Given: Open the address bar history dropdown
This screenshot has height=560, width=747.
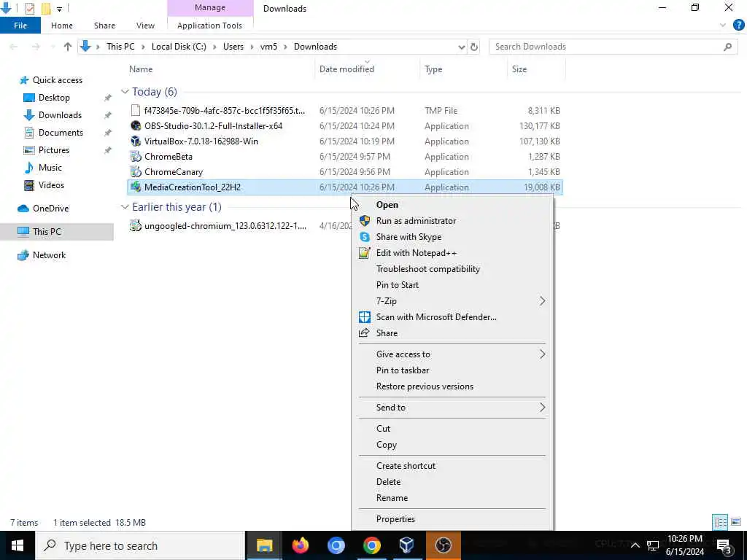Looking at the screenshot, I should coord(461,47).
